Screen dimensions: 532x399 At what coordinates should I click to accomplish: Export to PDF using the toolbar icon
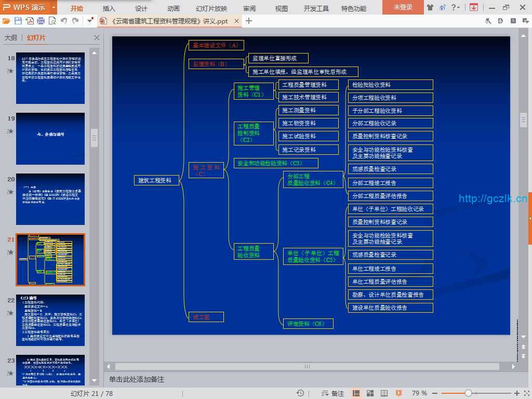tap(30, 21)
